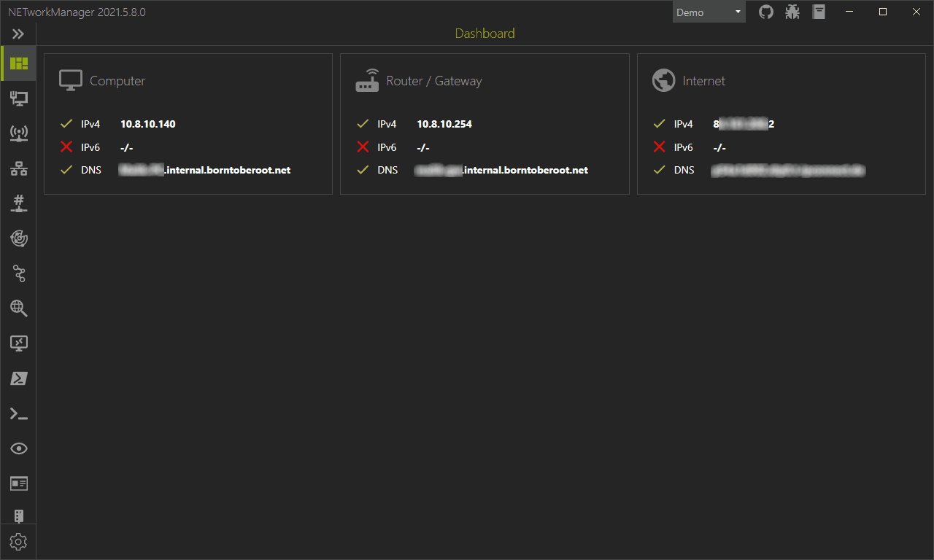Open the PuTTY terminal tool
The width and height of the screenshot is (934, 560).
[18, 413]
